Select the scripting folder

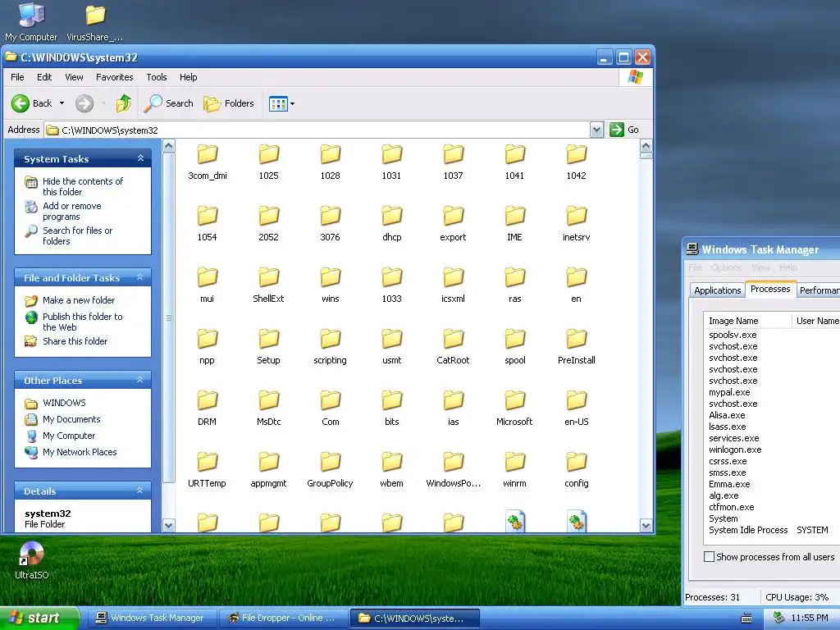330,346
